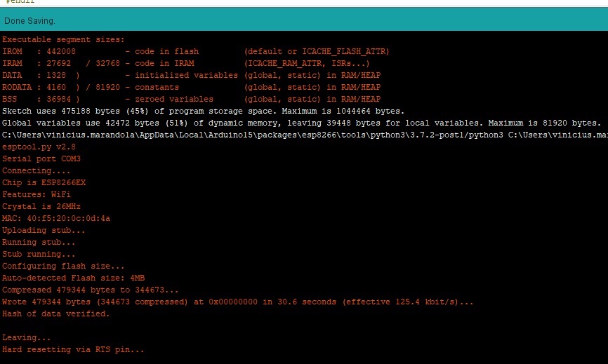Click the "Chip is ESP8266EX" line

click(x=44, y=182)
